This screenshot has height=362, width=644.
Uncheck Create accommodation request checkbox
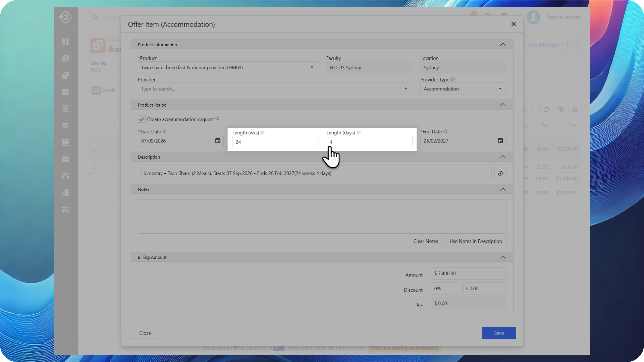pyautogui.click(x=142, y=119)
